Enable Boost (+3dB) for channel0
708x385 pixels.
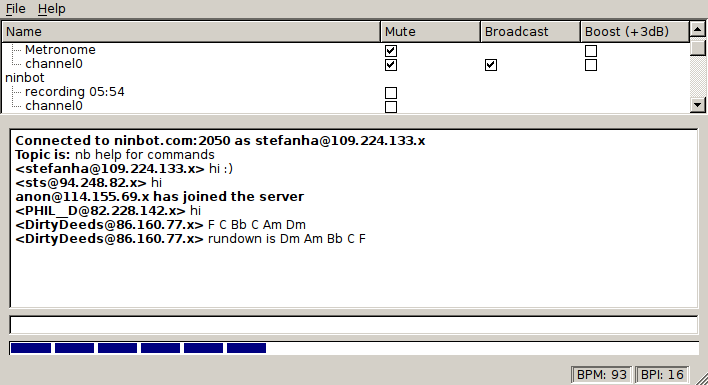pos(591,65)
